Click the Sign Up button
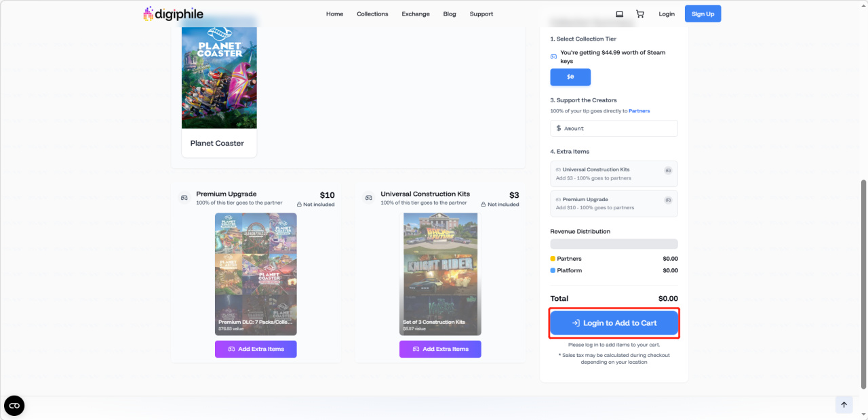 (x=703, y=14)
